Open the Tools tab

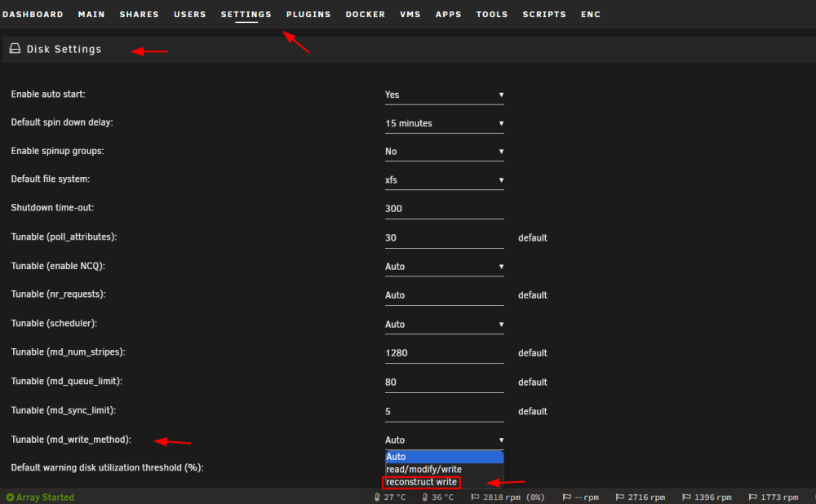coord(492,14)
